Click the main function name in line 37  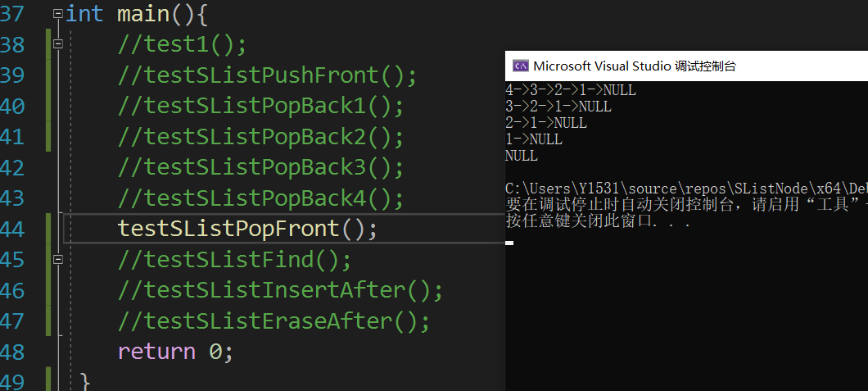144,14
